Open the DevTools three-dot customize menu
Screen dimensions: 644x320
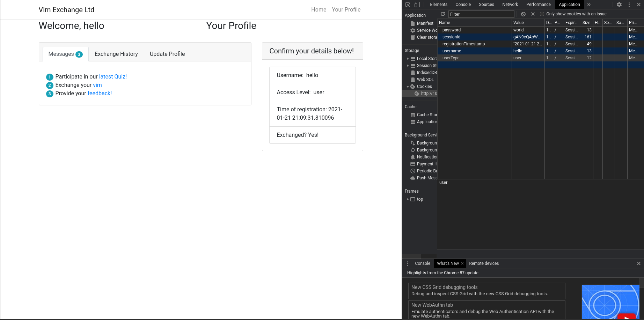coord(629,5)
